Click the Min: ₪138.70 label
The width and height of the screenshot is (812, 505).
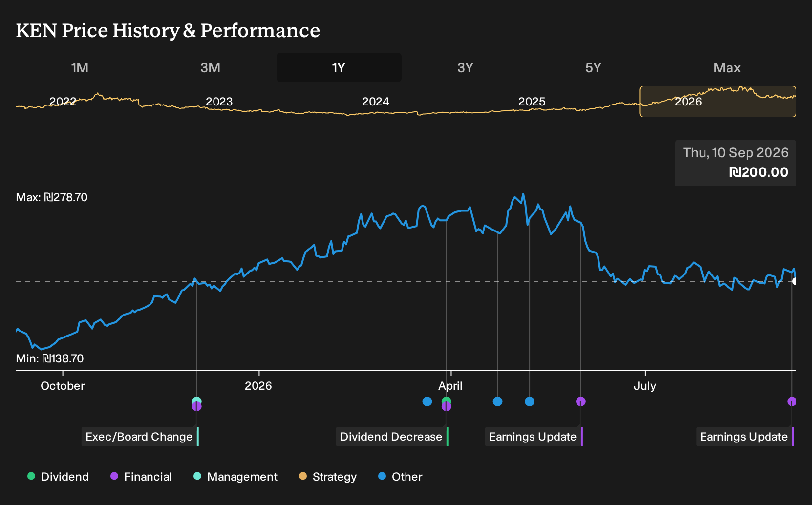point(50,358)
